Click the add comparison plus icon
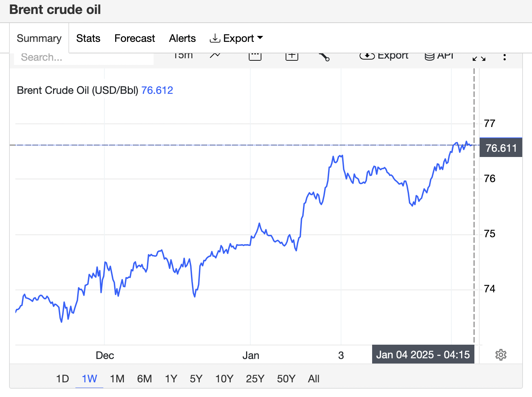The height and width of the screenshot is (397, 532). [292, 57]
